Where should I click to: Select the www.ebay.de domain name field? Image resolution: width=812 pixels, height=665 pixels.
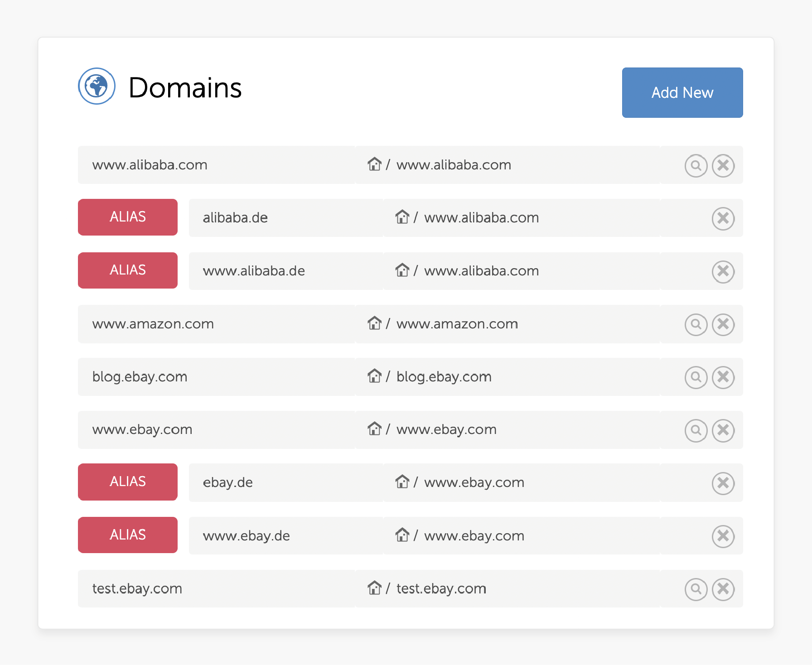tap(286, 535)
